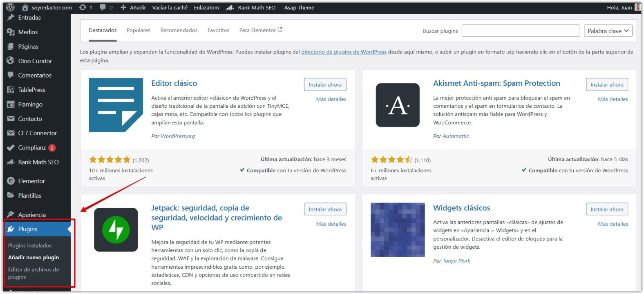Click the Flamingo sidebar icon
644x294 pixels.
[11, 104]
